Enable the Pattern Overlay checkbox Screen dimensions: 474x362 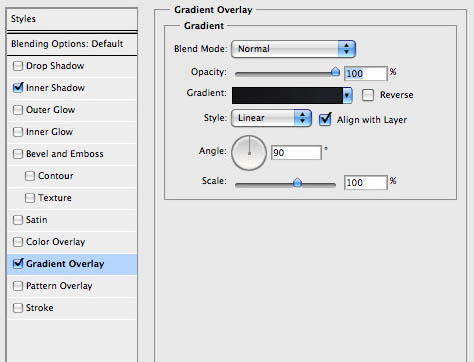coord(18,286)
